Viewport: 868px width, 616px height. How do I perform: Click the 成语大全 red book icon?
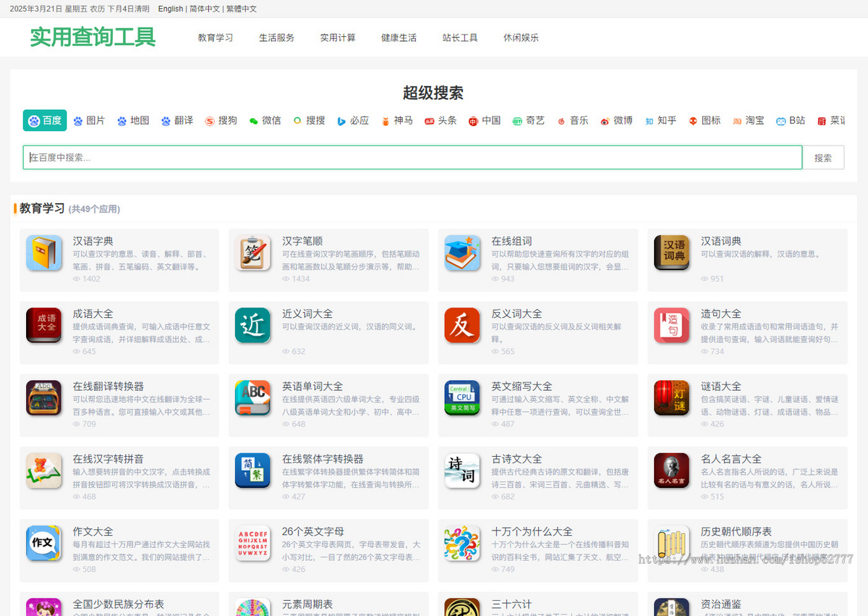[x=44, y=326]
